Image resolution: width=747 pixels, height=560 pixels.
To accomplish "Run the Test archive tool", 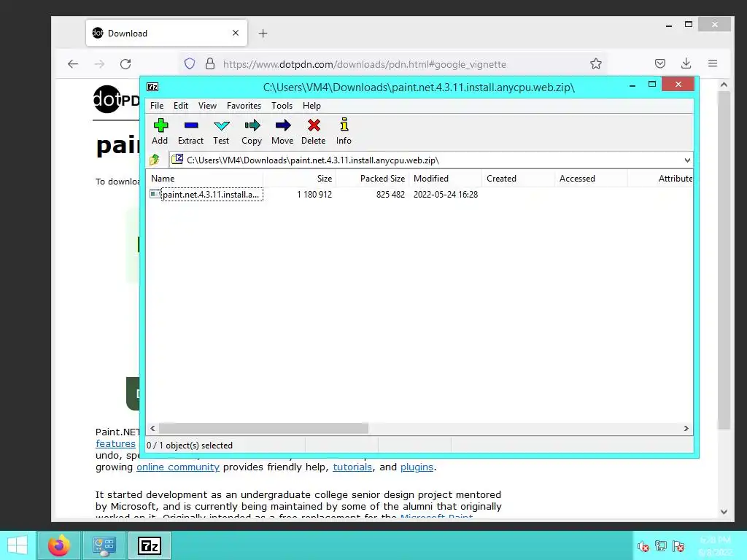I will tap(221, 131).
